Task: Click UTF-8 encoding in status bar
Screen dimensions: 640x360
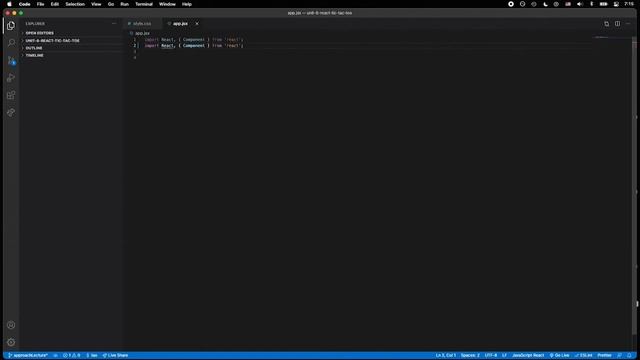Action: coord(491,356)
